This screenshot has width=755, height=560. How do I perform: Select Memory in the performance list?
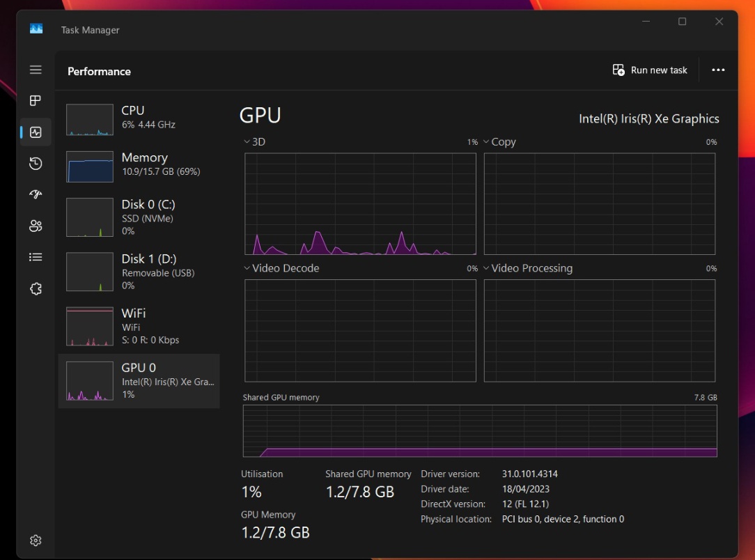tap(139, 164)
